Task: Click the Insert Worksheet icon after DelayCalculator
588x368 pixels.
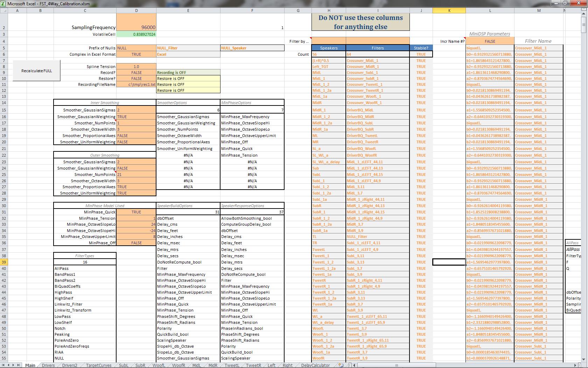Action: click(x=341, y=365)
